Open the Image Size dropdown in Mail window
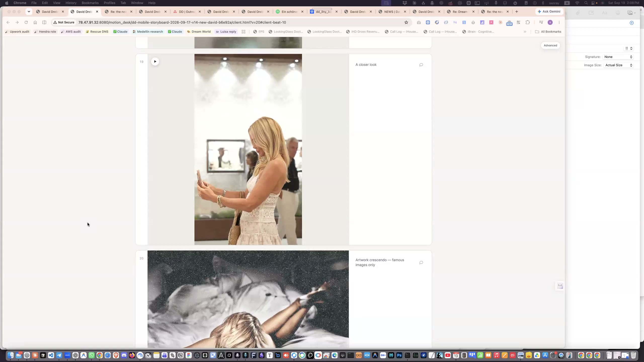The width and height of the screenshot is (644, 362). [619, 65]
